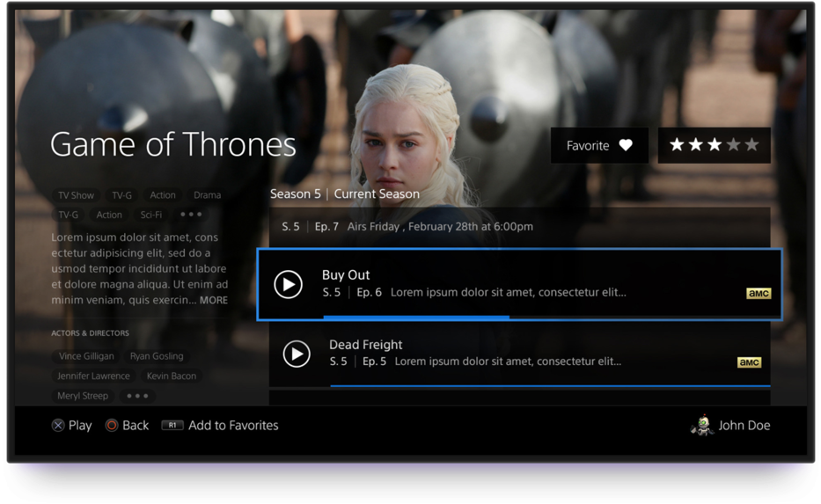
Task: Click the John Doe username
Action: tap(744, 426)
